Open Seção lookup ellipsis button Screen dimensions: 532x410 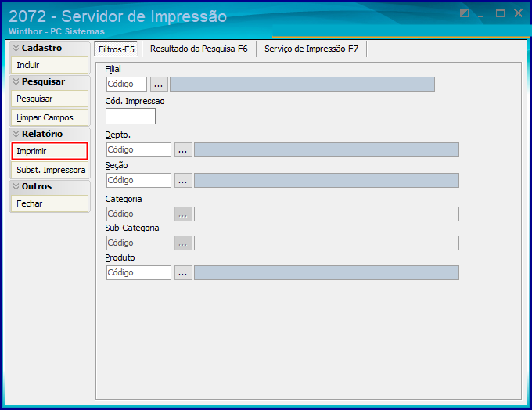click(183, 180)
